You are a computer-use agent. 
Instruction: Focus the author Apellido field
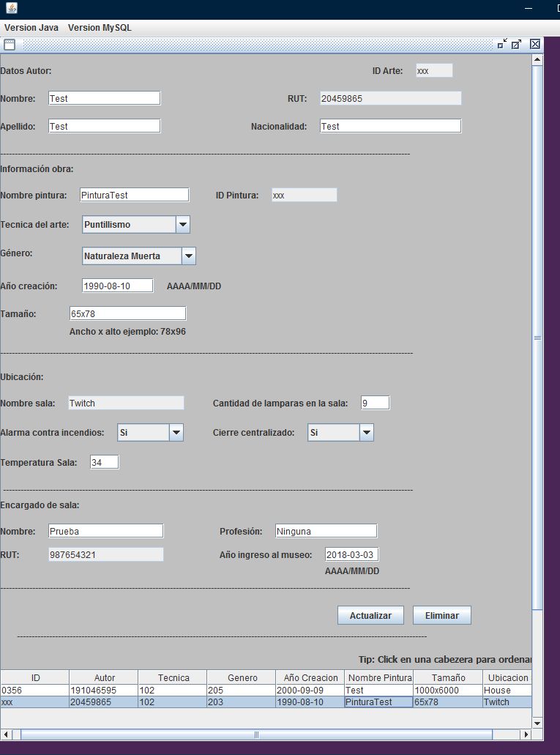coord(105,126)
